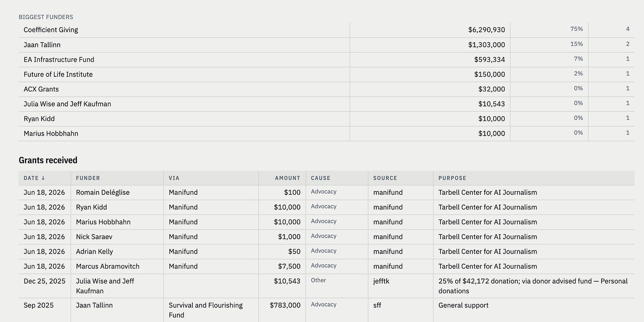644x322 pixels.
Task: Click the 75% share value
Action: click(577, 29)
